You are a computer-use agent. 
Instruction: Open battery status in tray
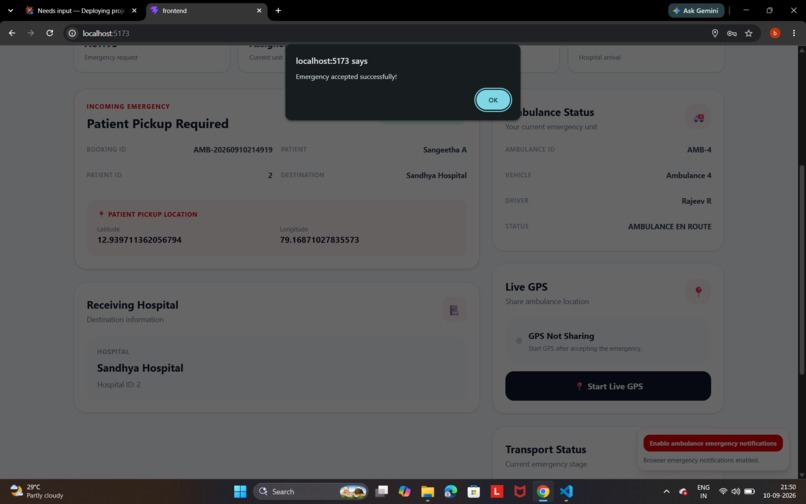point(749,492)
